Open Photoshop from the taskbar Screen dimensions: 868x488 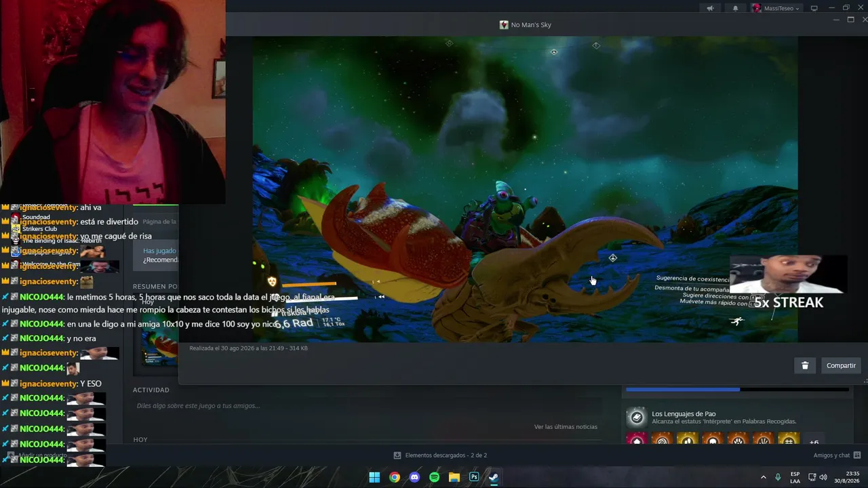pyautogui.click(x=474, y=477)
